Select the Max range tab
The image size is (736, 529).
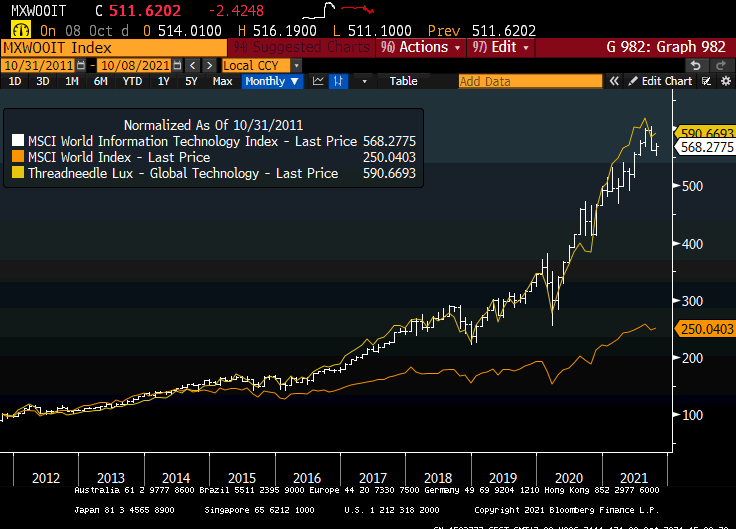click(x=222, y=81)
